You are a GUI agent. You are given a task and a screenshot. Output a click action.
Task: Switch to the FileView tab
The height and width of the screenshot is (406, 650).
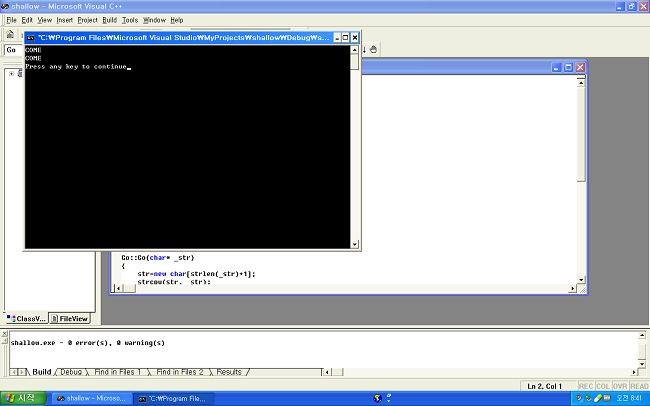pos(70,319)
